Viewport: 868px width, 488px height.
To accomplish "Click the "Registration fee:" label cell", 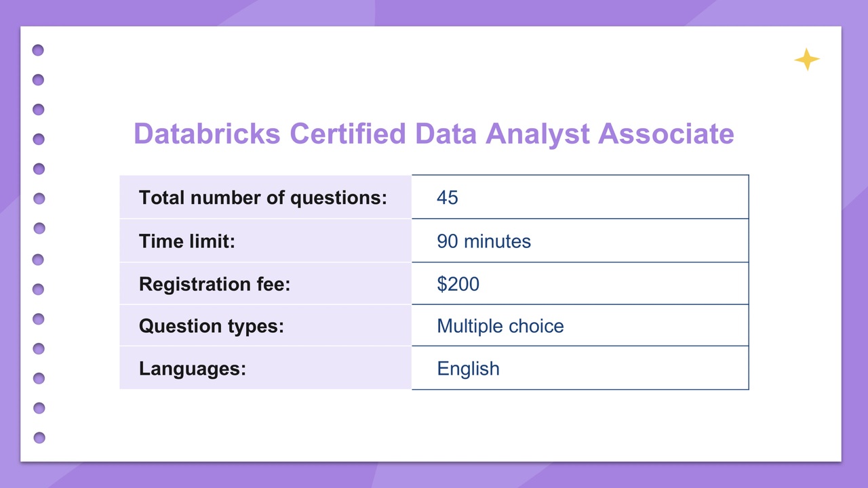I will click(214, 284).
